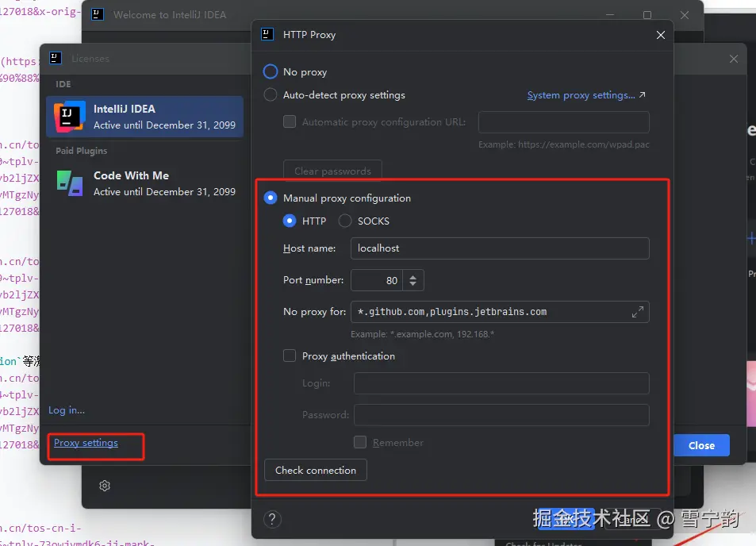Select the No proxy radio button
Viewport: 756px width, 546px height.
click(x=270, y=72)
